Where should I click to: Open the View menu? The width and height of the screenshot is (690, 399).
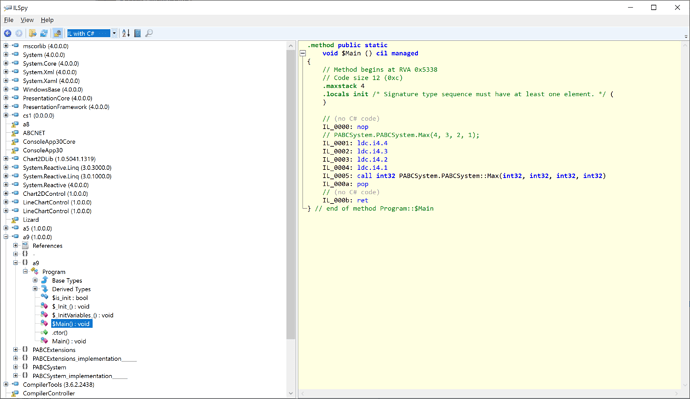[x=27, y=20]
